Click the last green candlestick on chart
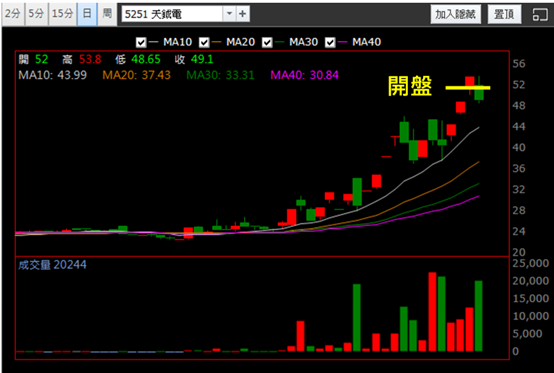The image size is (554, 373). coord(479,93)
